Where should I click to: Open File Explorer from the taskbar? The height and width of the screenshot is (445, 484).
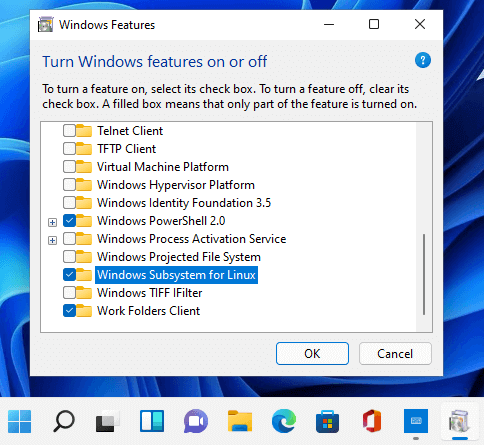point(240,421)
